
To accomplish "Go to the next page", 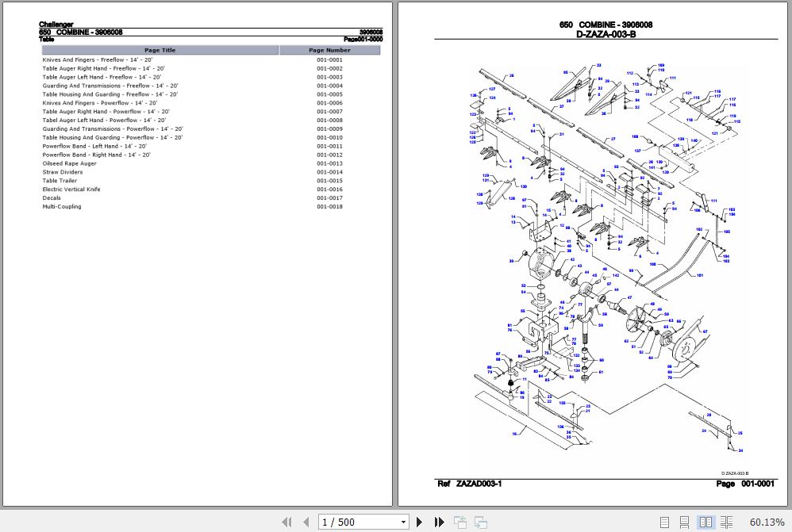I will [419, 522].
